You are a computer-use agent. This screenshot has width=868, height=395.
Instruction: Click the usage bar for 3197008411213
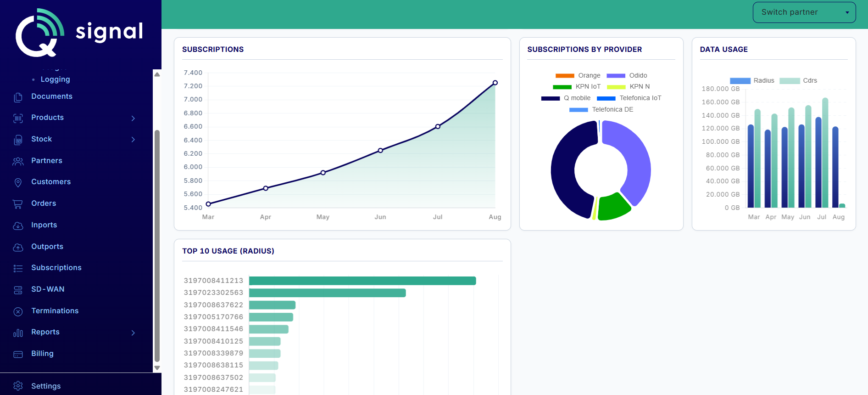(362, 281)
